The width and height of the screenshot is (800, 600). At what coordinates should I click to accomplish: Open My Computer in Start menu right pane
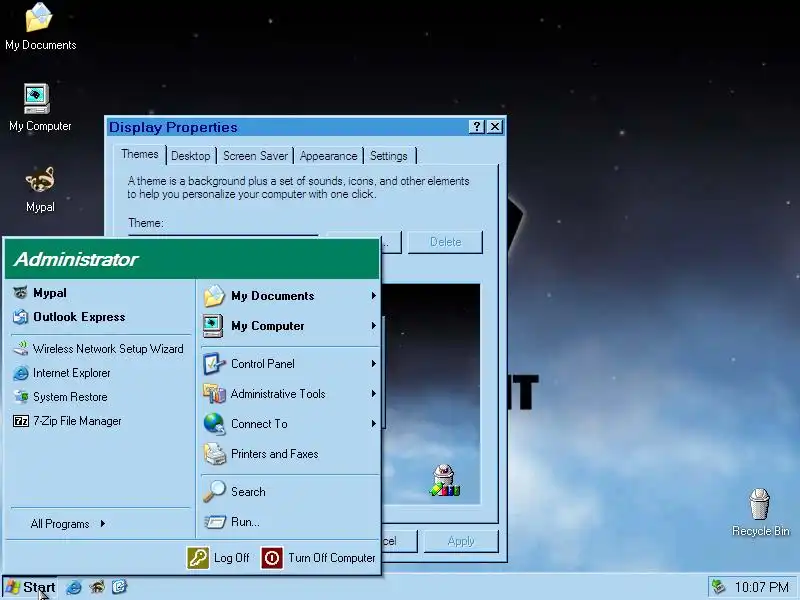[289, 326]
